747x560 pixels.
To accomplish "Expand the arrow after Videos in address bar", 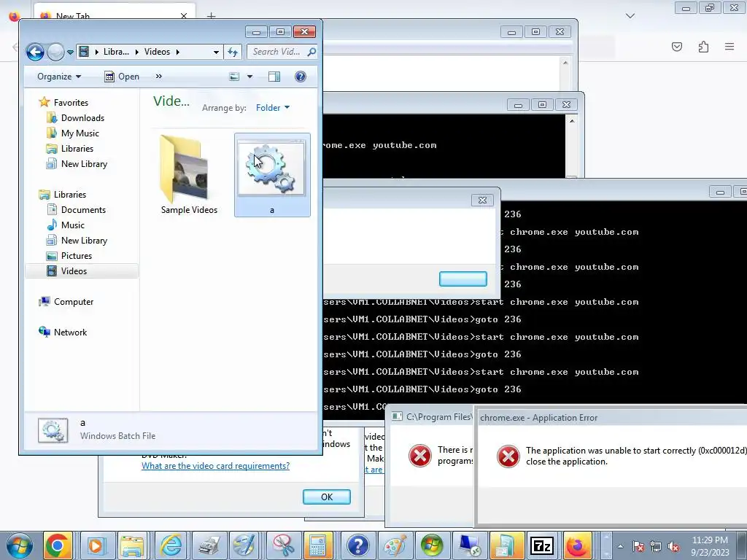I will pyautogui.click(x=178, y=52).
